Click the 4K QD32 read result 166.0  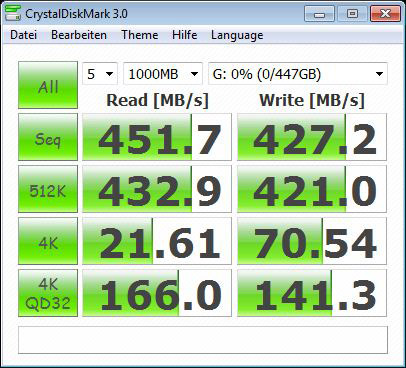click(x=157, y=293)
